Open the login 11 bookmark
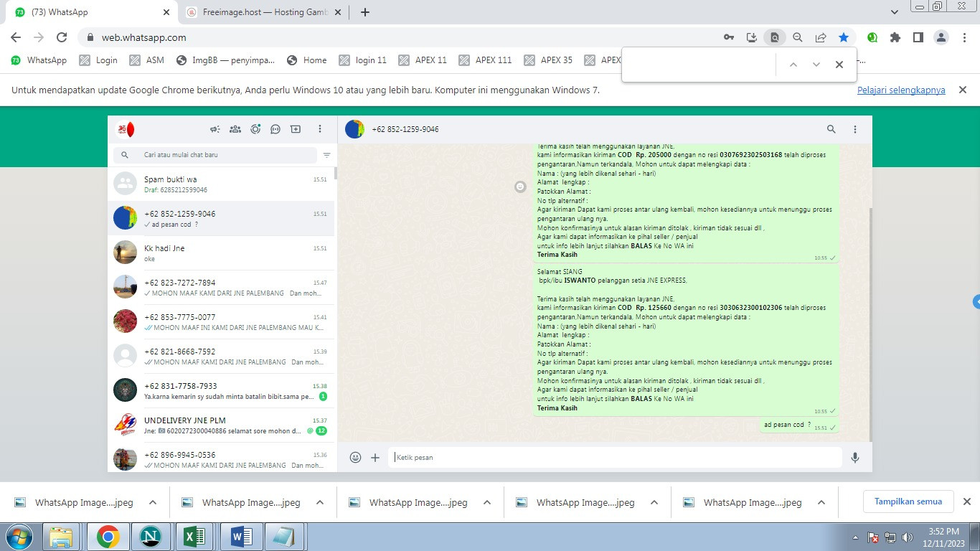 (363, 60)
